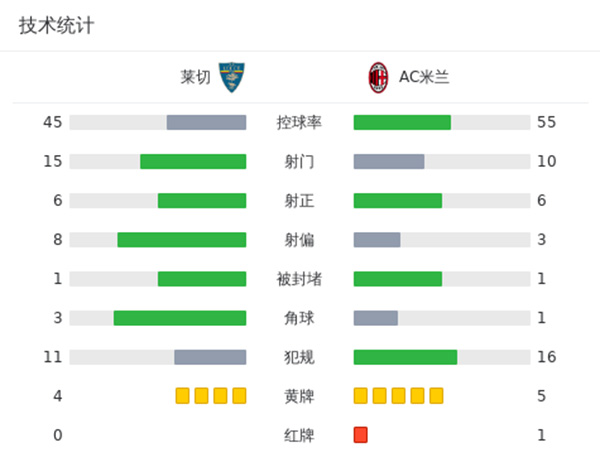This screenshot has width=600, height=462.
Task: Click AC Milan's third yellow card icon
Action: [x=398, y=396]
